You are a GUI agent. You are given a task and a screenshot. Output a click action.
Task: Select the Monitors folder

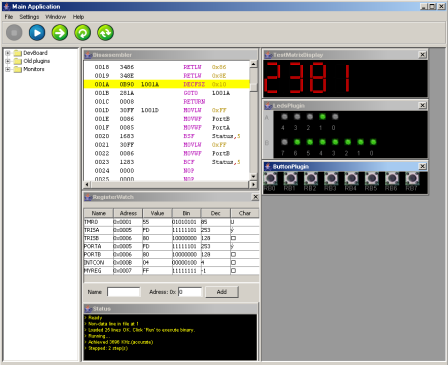tap(29, 69)
